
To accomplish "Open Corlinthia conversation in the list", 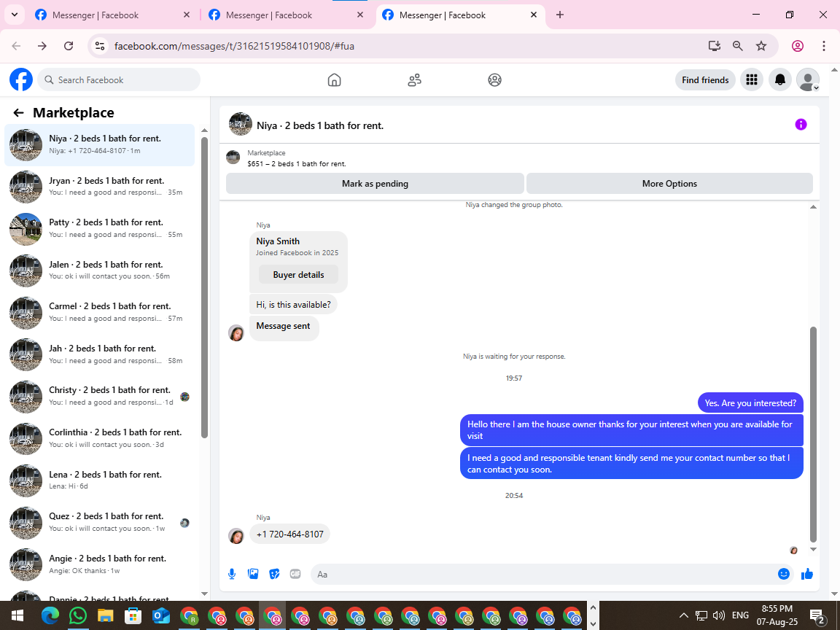I will coord(100,438).
